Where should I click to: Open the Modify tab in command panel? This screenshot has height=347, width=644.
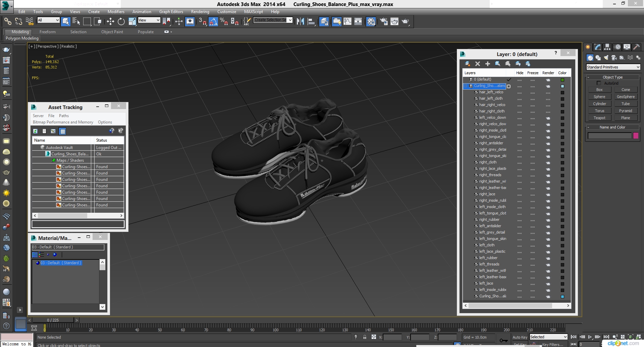[598, 47]
